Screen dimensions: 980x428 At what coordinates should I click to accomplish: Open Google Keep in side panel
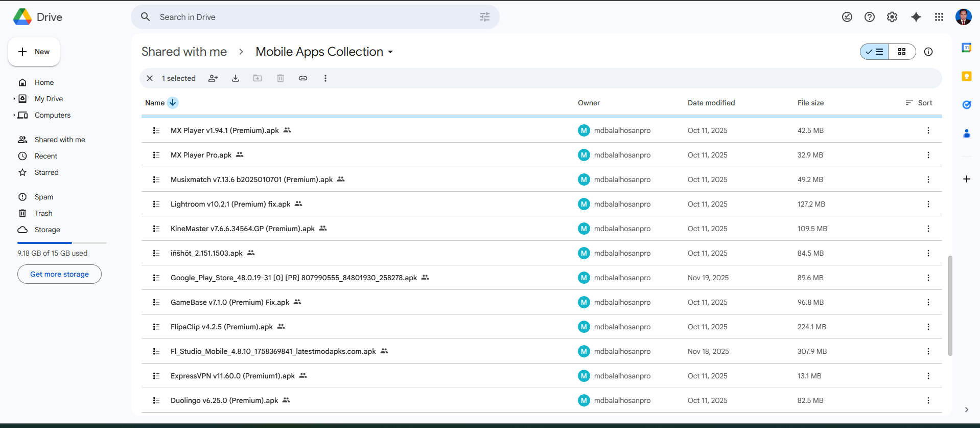tap(966, 76)
